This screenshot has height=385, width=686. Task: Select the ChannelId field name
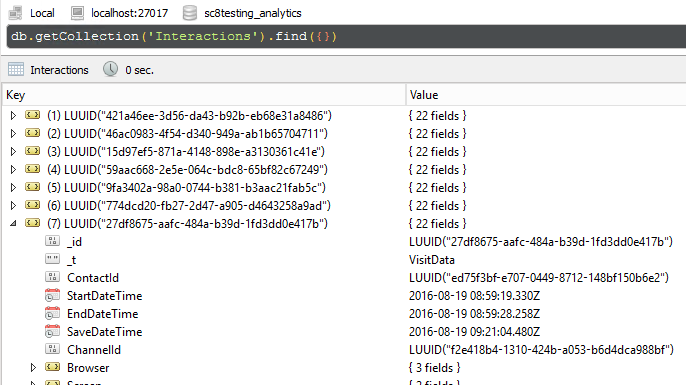pos(94,350)
